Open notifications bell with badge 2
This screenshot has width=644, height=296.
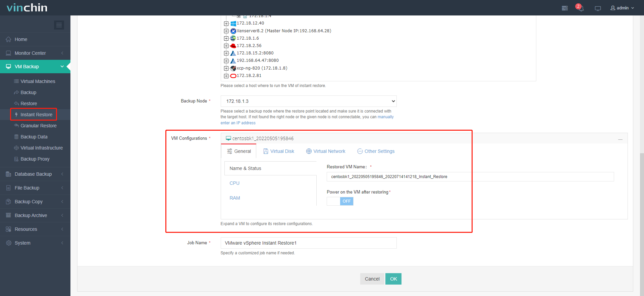pyautogui.click(x=580, y=8)
